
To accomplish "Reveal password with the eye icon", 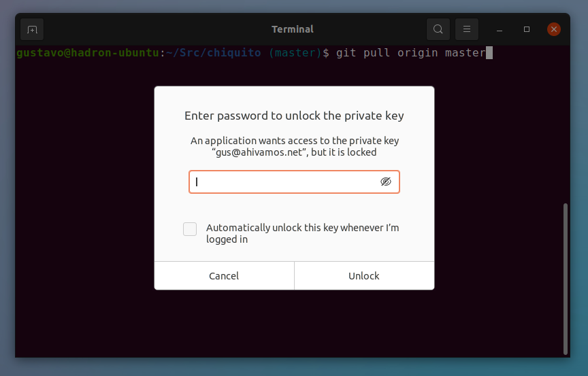I will [x=385, y=182].
